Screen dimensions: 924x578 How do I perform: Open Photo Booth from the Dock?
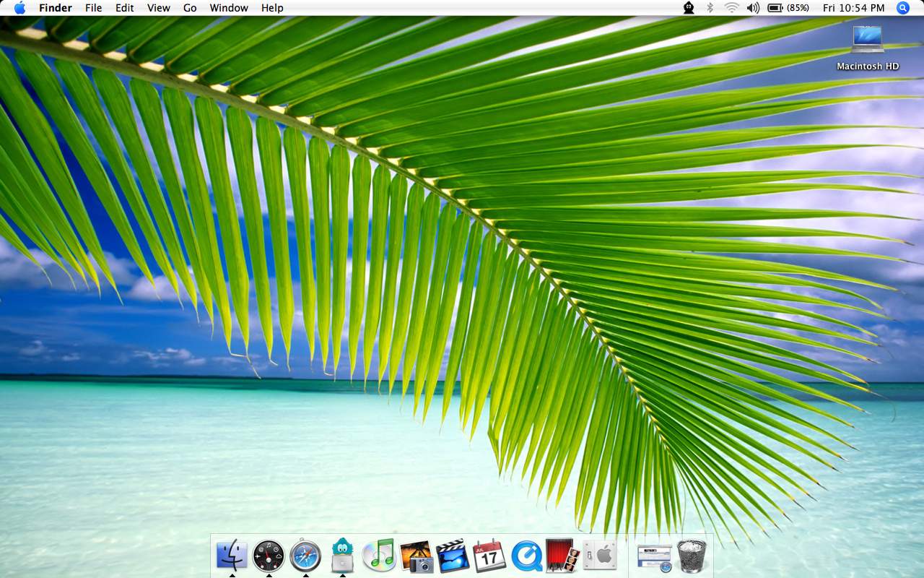click(563, 556)
